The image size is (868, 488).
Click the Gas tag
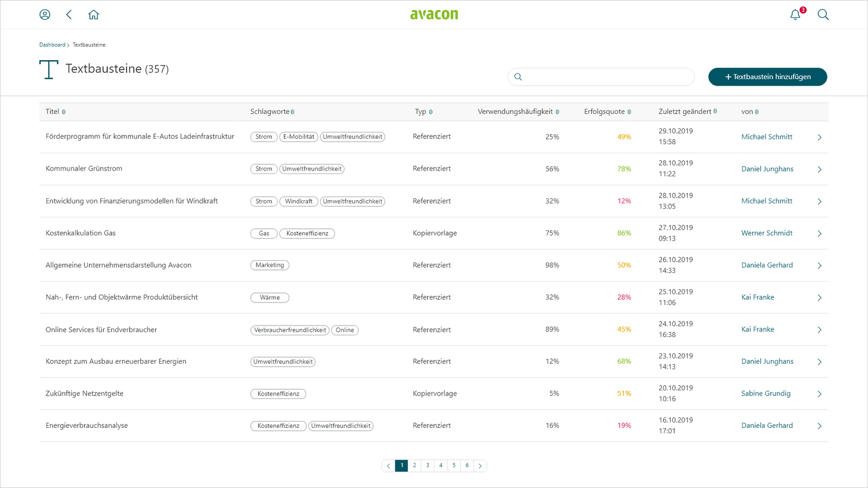click(x=264, y=234)
